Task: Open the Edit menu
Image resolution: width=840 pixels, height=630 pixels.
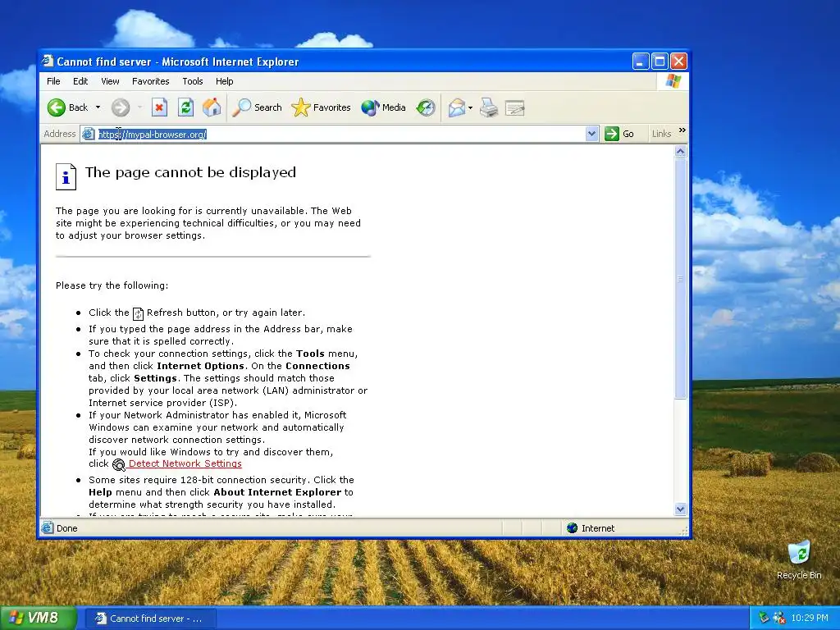Action: point(80,81)
